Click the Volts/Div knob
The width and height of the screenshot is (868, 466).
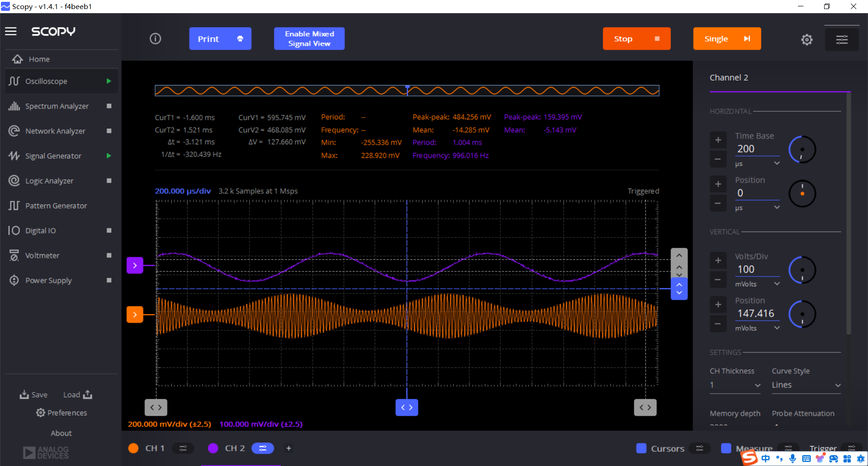802,270
